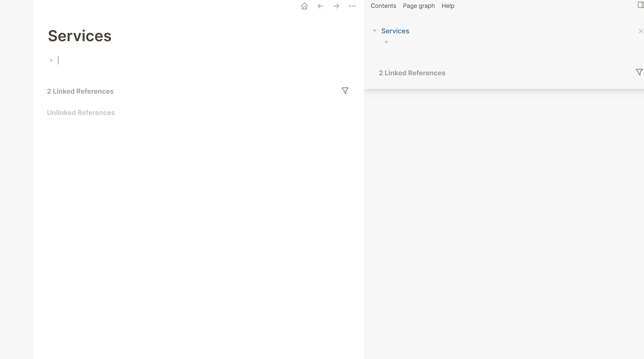This screenshot has height=359, width=644.
Task: Filter linked references in right sidebar
Action: pyautogui.click(x=639, y=72)
